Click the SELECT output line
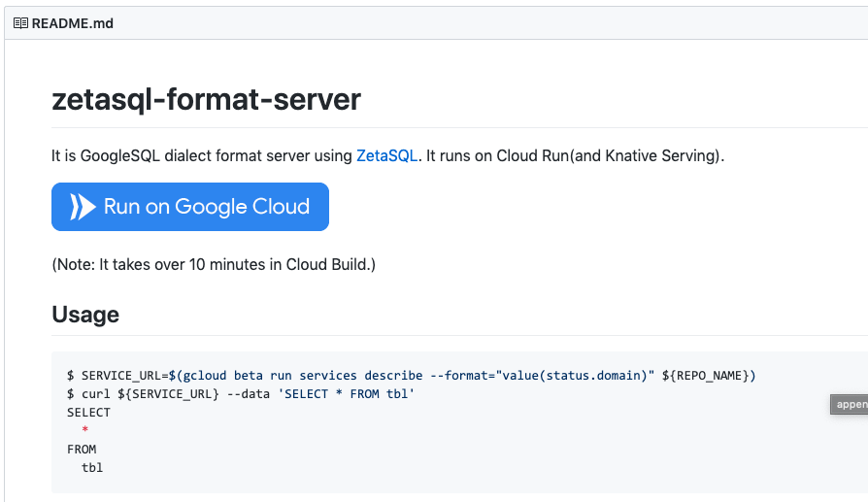Viewport: 868px width, 502px height. [88, 413]
